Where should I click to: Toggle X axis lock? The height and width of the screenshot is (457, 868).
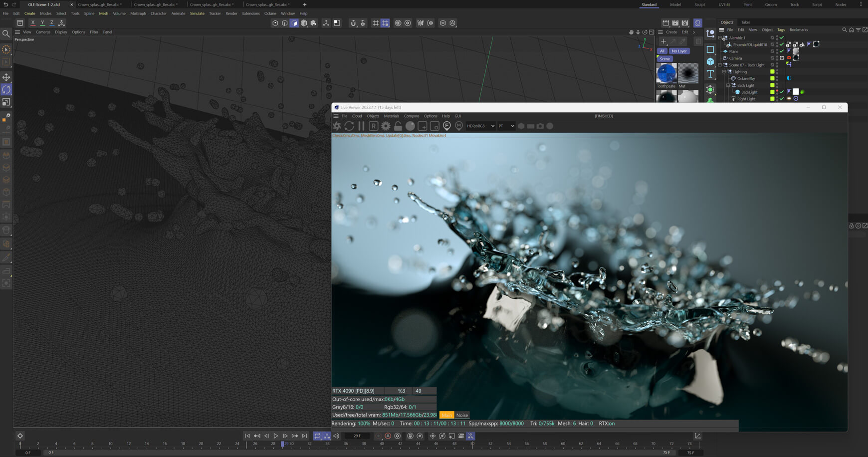[x=33, y=23]
